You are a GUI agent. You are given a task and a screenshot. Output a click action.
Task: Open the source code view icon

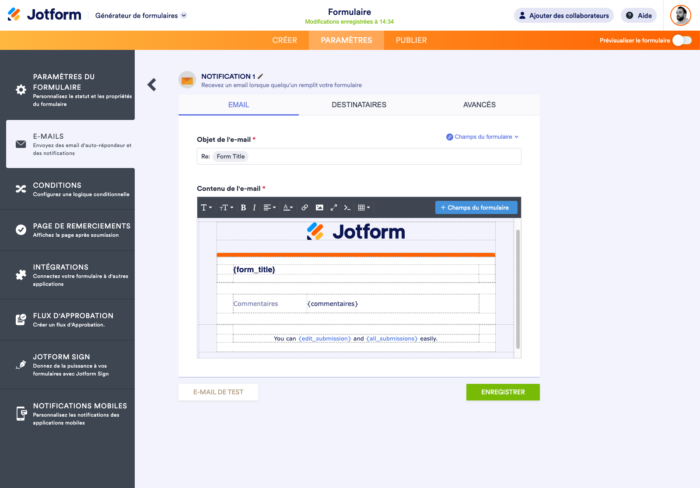pyautogui.click(x=347, y=208)
